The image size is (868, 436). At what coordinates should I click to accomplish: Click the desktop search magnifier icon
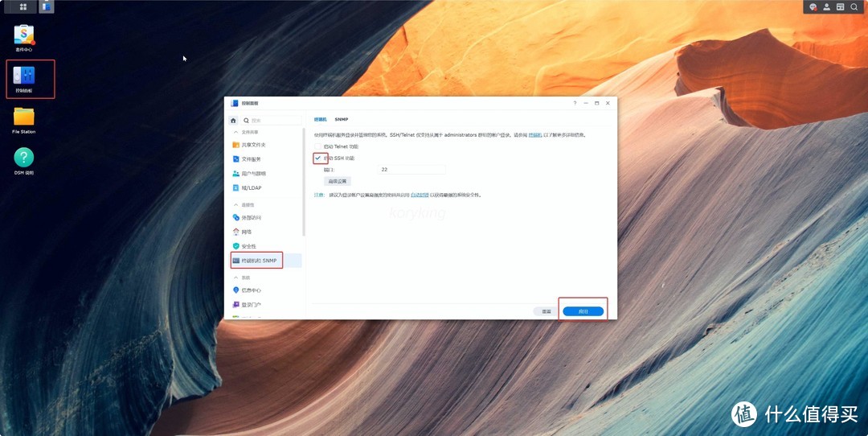click(854, 6)
